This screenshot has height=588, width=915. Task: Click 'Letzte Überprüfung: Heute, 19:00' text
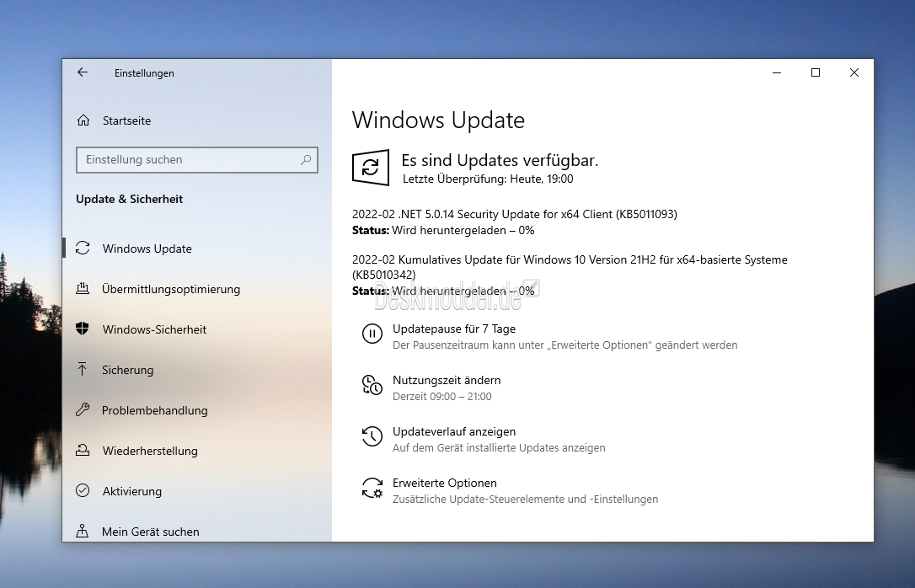click(488, 179)
